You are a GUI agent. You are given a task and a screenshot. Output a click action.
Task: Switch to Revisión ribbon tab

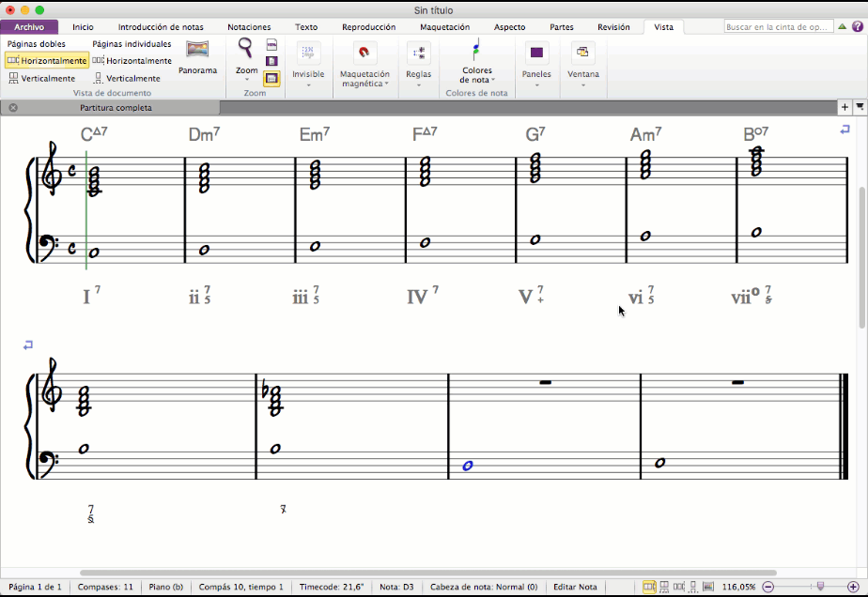613,26
